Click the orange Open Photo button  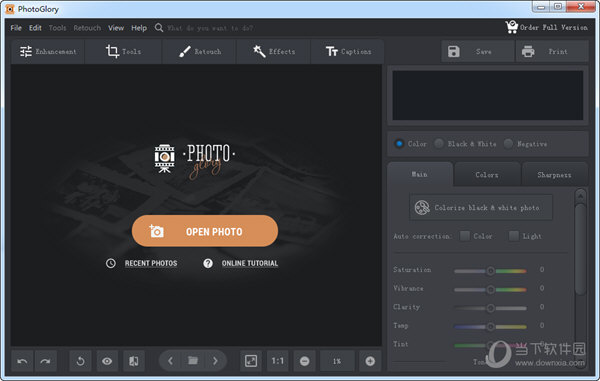click(x=205, y=231)
